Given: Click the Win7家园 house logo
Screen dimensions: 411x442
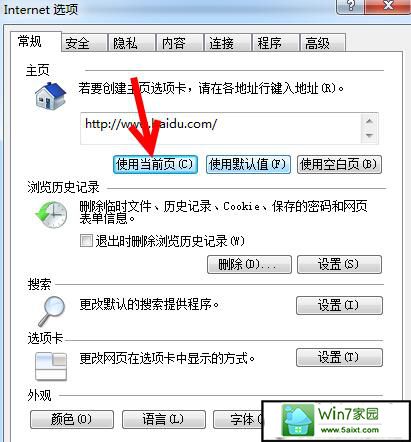Looking at the screenshot, I should (x=298, y=420).
